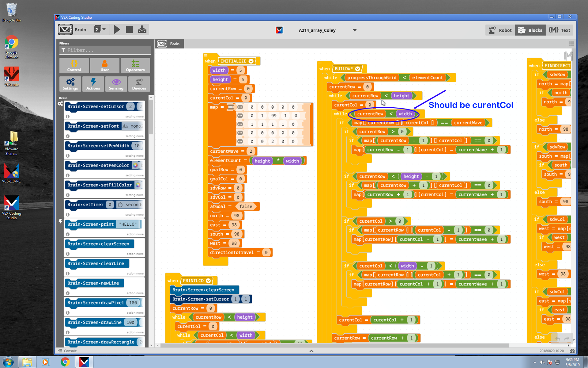Image resolution: width=588 pixels, height=368 pixels.
Task: Switch to the Blocks view
Action: [x=530, y=30]
